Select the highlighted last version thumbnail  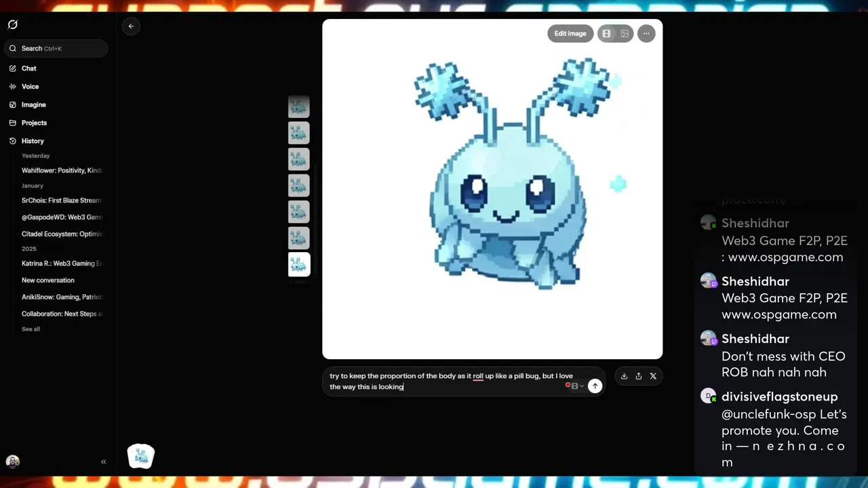[299, 264]
